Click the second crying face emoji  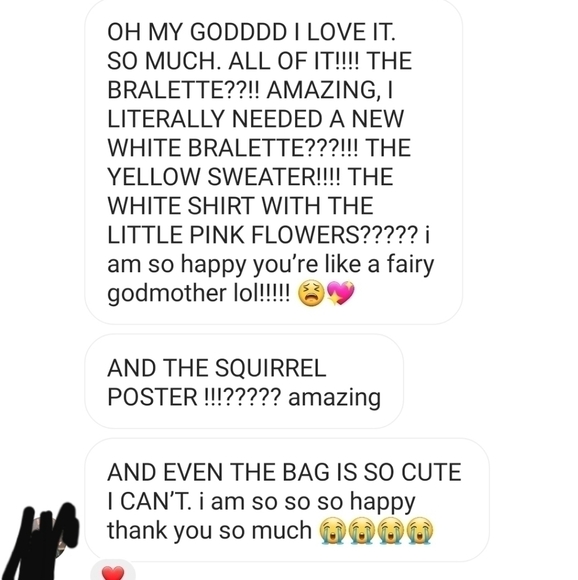click(362, 530)
